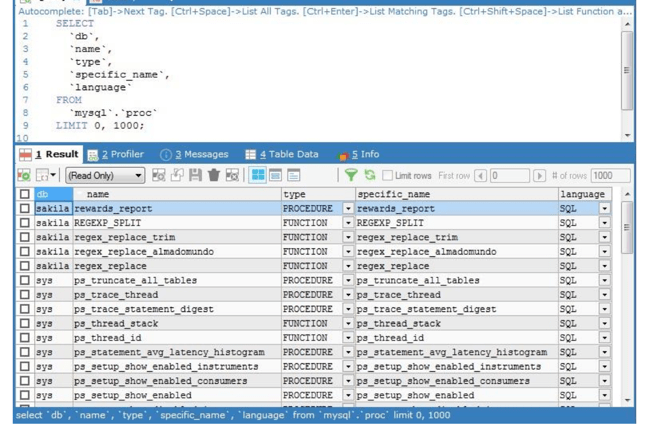Select the ps_statement_avg_latency_histogram name cell
Screen dimensions: 658x431
[x=177, y=352]
